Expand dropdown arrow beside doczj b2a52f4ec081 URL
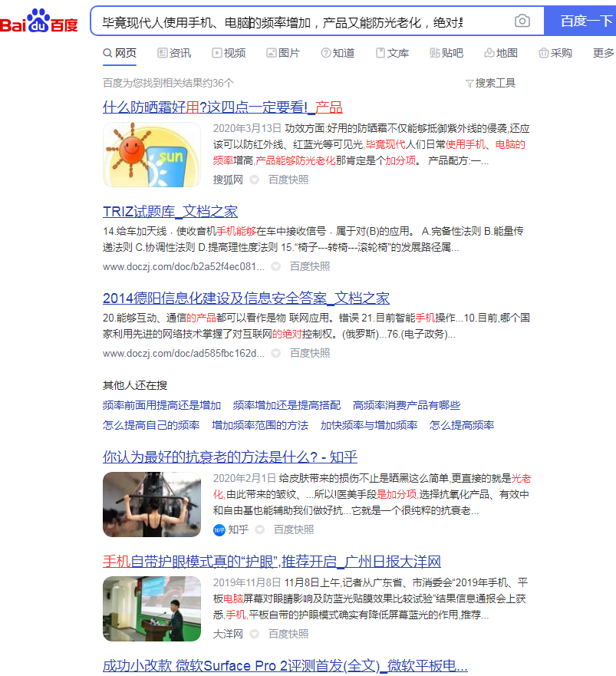The image size is (616, 676). click(276, 267)
